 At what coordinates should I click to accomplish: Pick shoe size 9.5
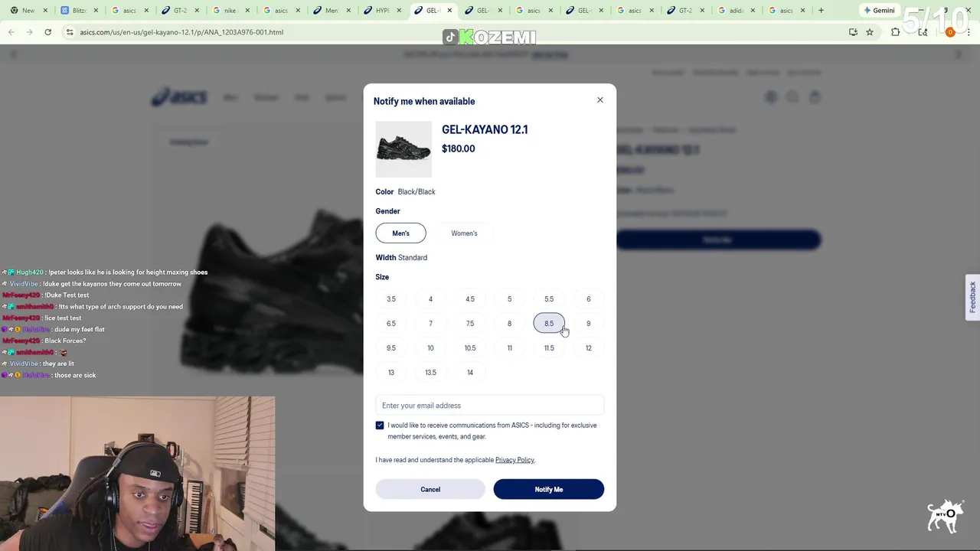coord(391,348)
